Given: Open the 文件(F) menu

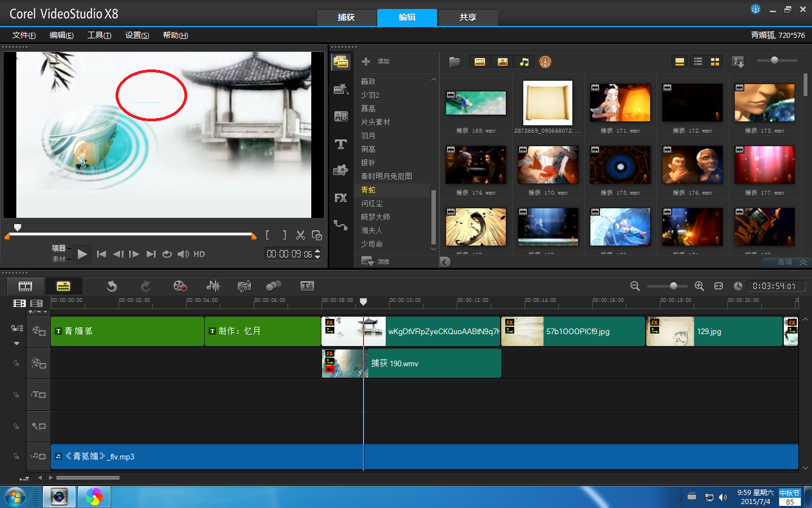Looking at the screenshot, I should 24,35.
